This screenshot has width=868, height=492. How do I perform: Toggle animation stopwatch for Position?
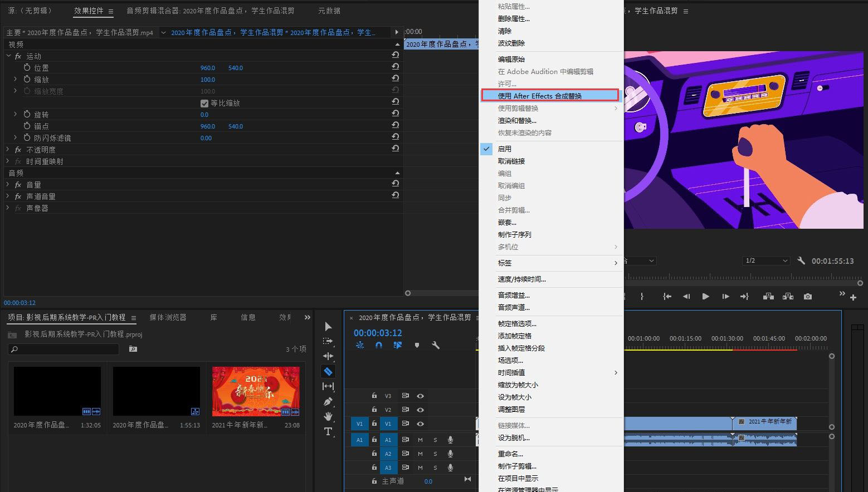pyautogui.click(x=27, y=67)
